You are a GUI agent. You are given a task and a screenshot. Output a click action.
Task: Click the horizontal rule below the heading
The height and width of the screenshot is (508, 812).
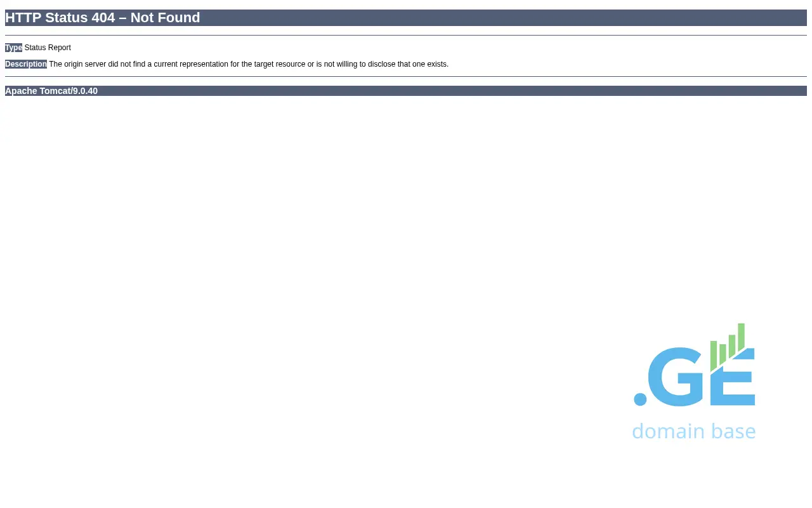pos(406,35)
